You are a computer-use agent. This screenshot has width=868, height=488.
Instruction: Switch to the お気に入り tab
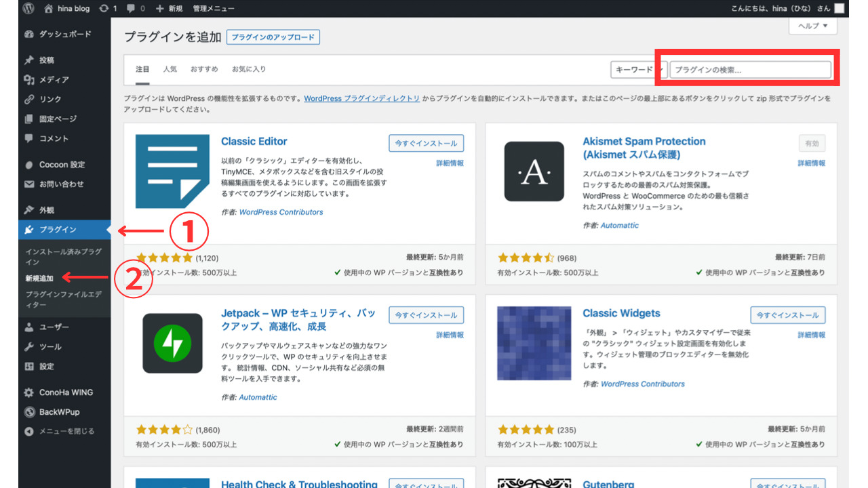point(249,69)
